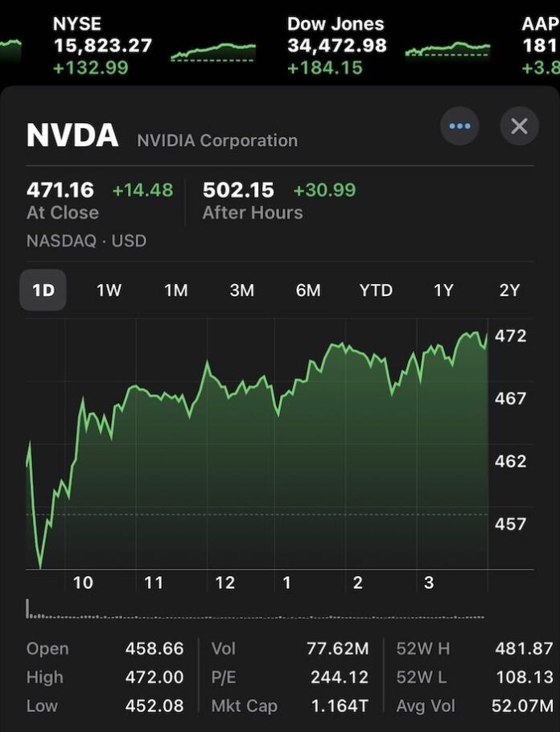Show the 3M chart range
The height and width of the screenshot is (732, 560).
pyautogui.click(x=242, y=290)
